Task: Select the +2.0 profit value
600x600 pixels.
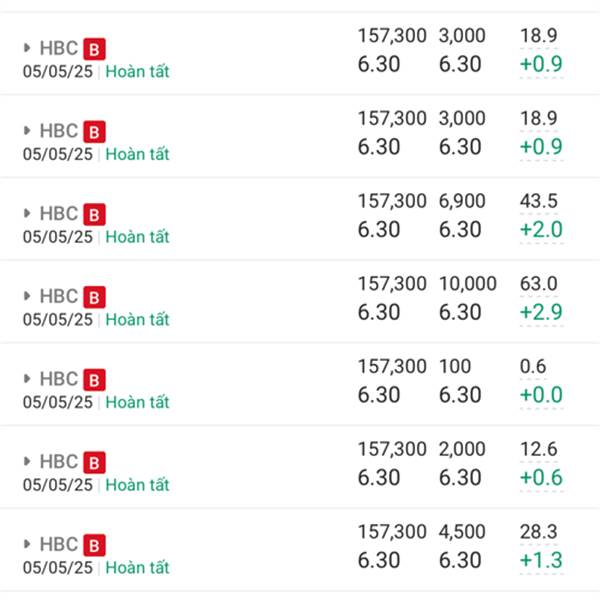Action: [541, 230]
